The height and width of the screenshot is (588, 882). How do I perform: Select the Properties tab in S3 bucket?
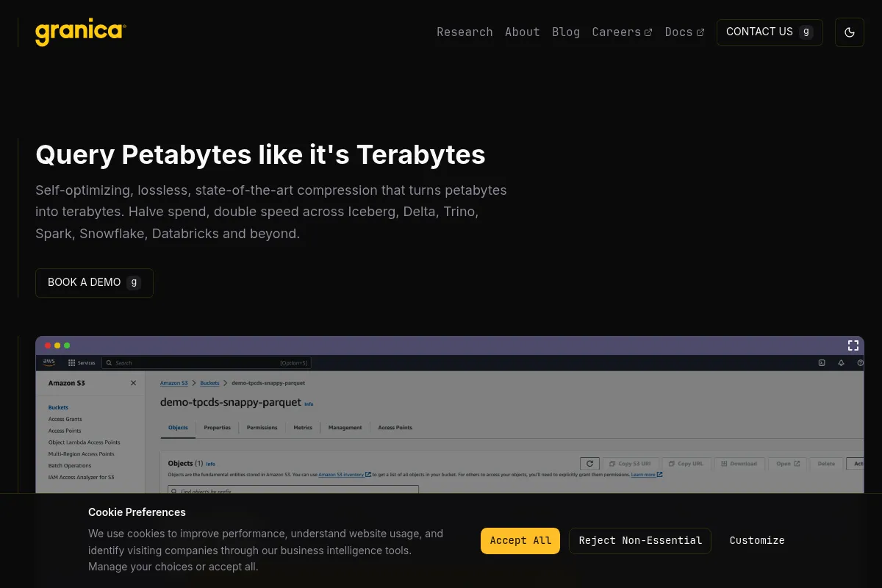218,428
